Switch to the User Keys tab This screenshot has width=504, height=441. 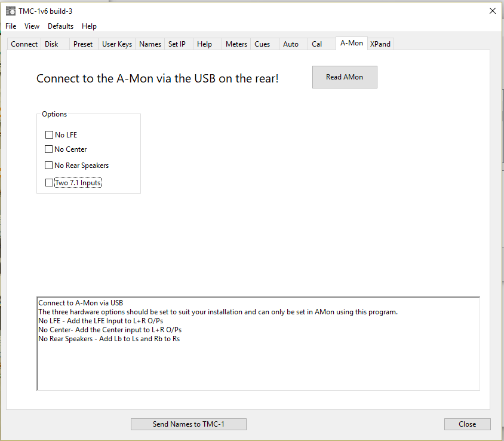tap(117, 44)
